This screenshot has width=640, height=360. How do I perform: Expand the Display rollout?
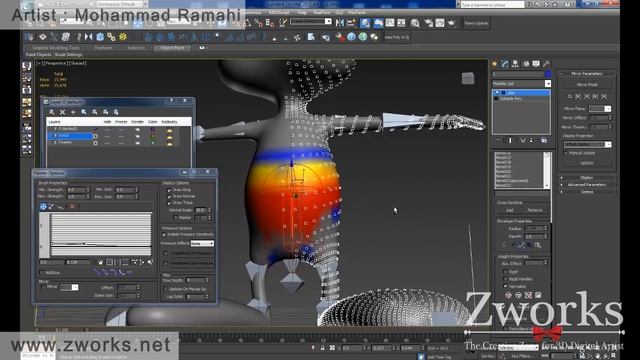(x=587, y=178)
